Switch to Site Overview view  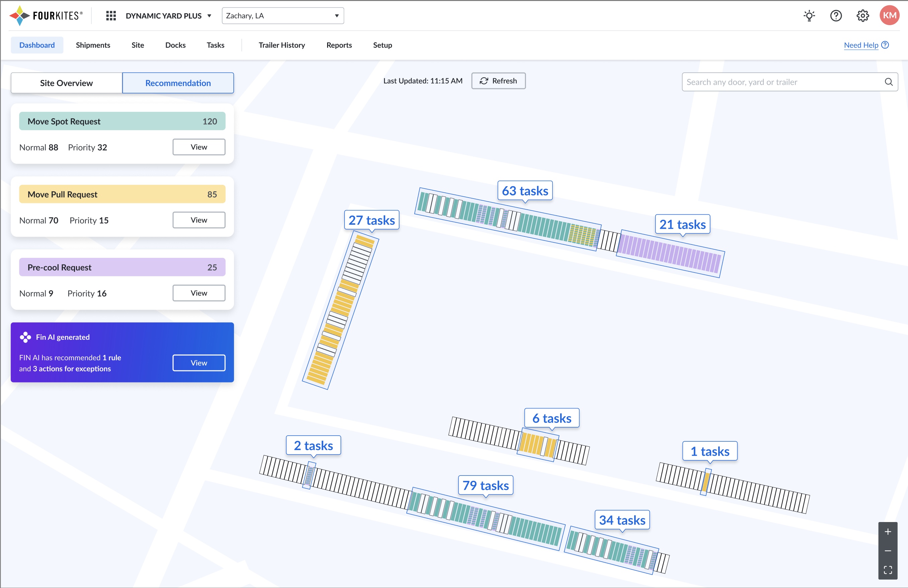(x=66, y=83)
